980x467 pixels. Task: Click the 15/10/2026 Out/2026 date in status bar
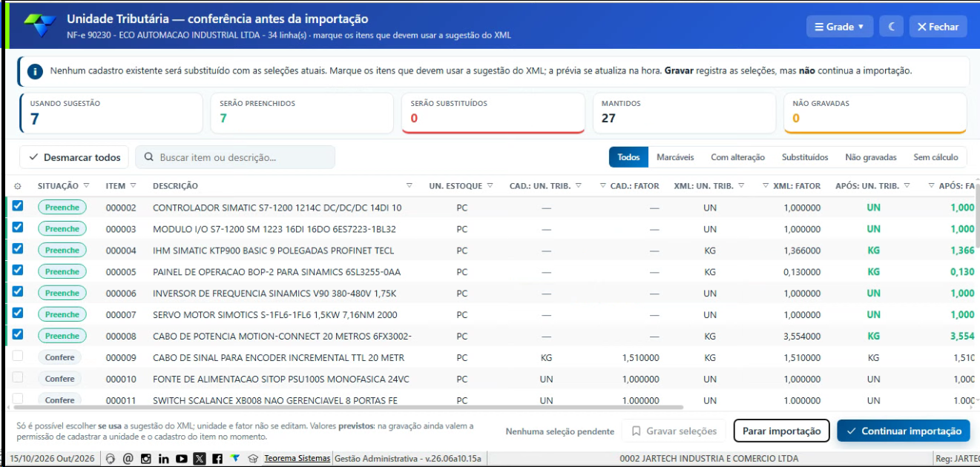[x=52, y=459]
